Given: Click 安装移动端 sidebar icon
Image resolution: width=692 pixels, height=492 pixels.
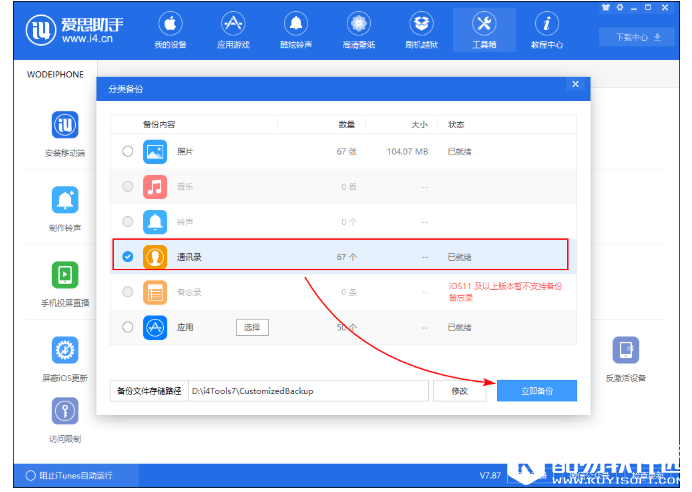Looking at the screenshot, I should 65,125.
